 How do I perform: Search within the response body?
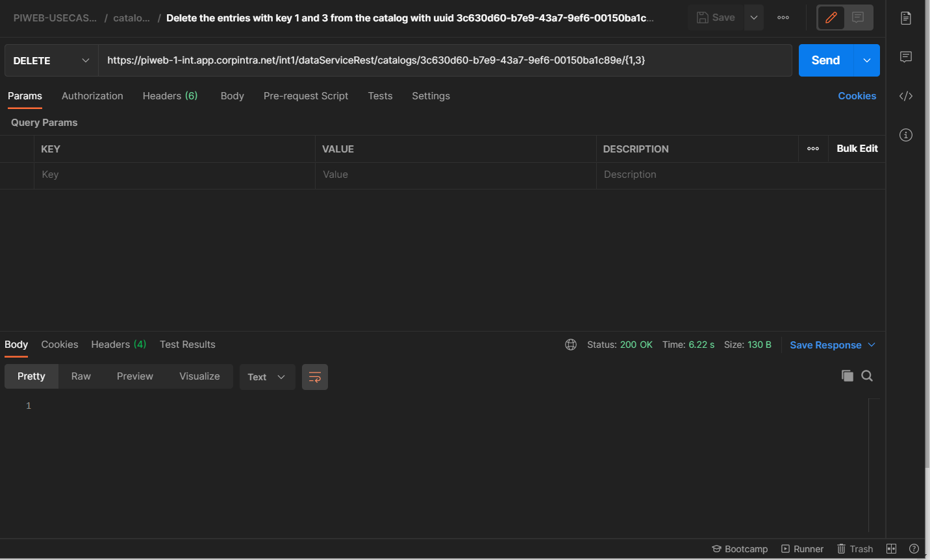click(x=866, y=376)
